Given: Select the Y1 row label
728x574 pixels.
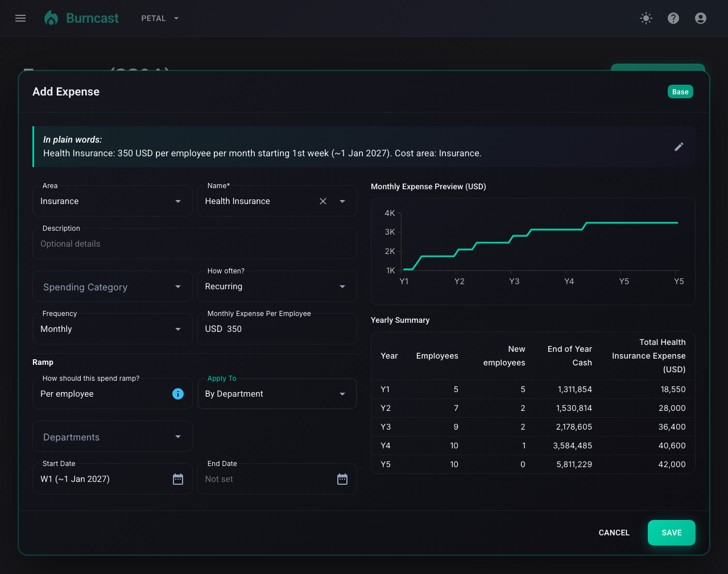Looking at the screenshot, I should [x=385, y=389].
